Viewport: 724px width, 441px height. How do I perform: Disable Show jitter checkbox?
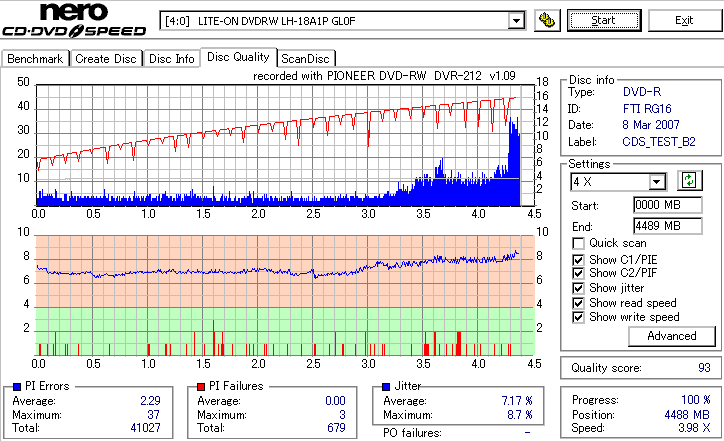pos(578,288)
